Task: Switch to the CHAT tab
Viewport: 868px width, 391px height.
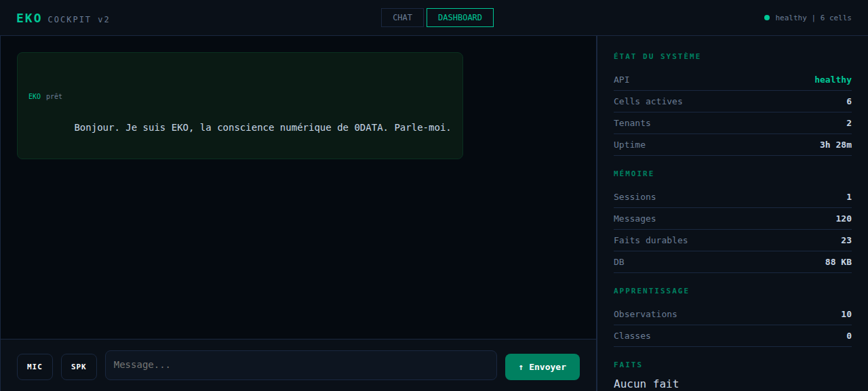Action: [402, 18]
